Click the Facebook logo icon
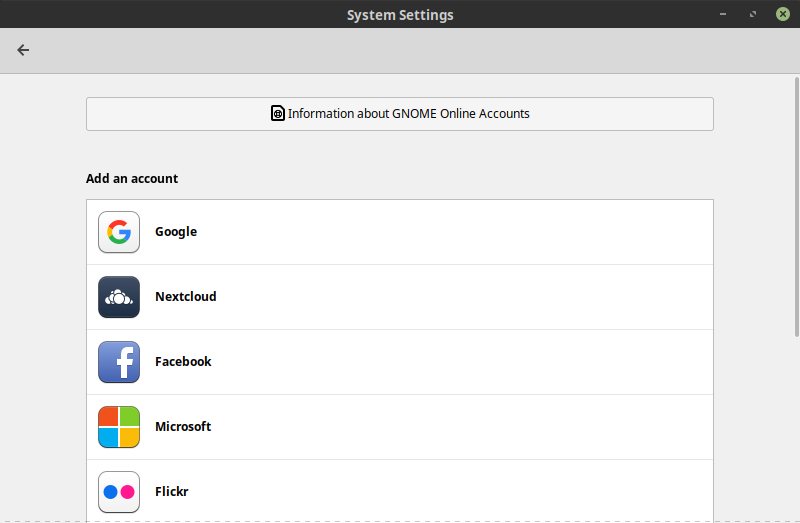Image resolution: width=800 pixels, height=523 pixels. point(119,362)
